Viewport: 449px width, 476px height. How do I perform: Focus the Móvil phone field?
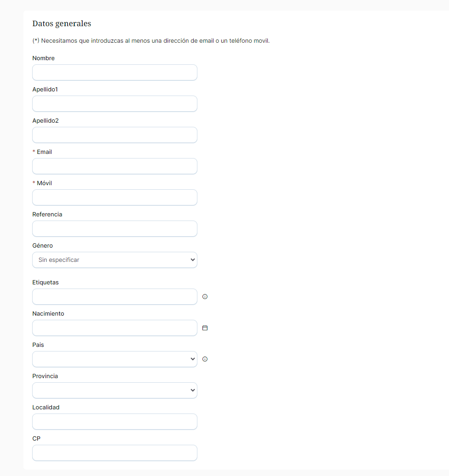point(114,198)
